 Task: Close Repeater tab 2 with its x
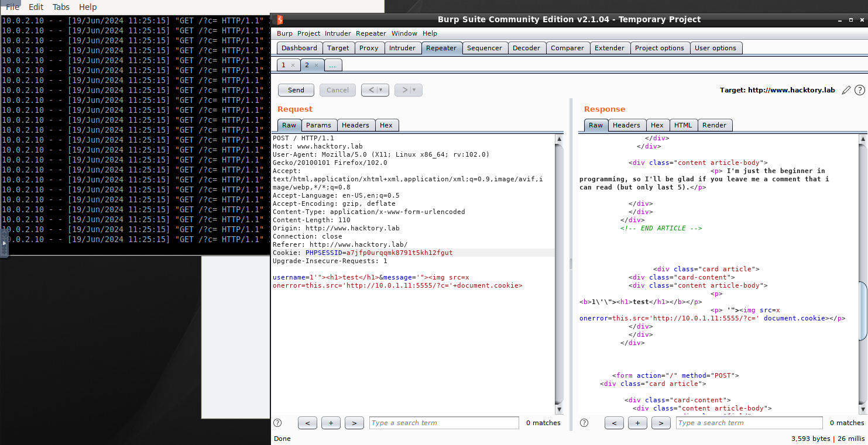316,65
